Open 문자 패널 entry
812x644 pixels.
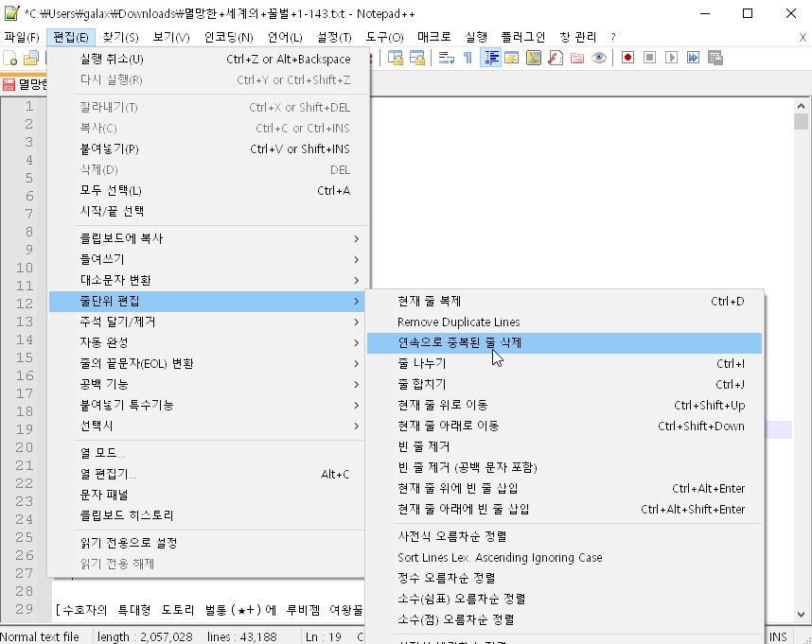207,495
